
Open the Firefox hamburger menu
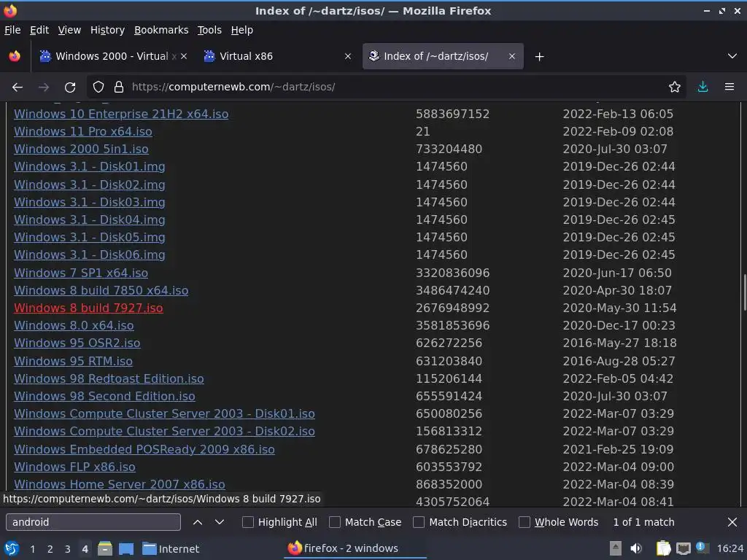point(729,87)
